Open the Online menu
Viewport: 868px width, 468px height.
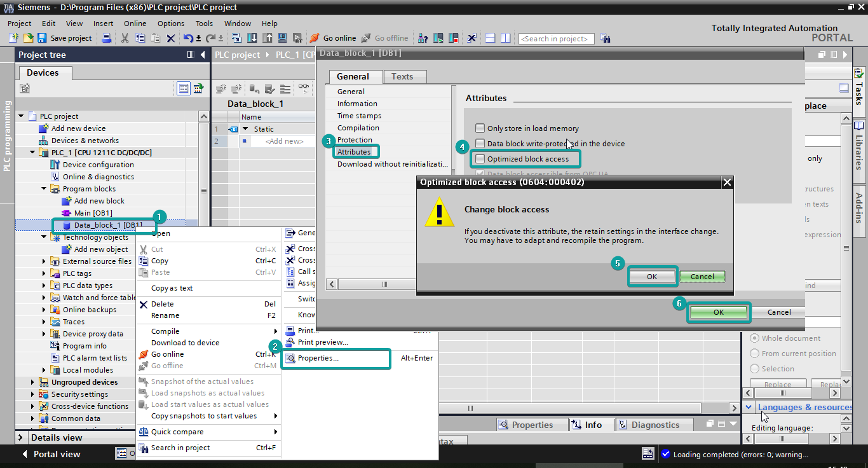tap(135, 24)
